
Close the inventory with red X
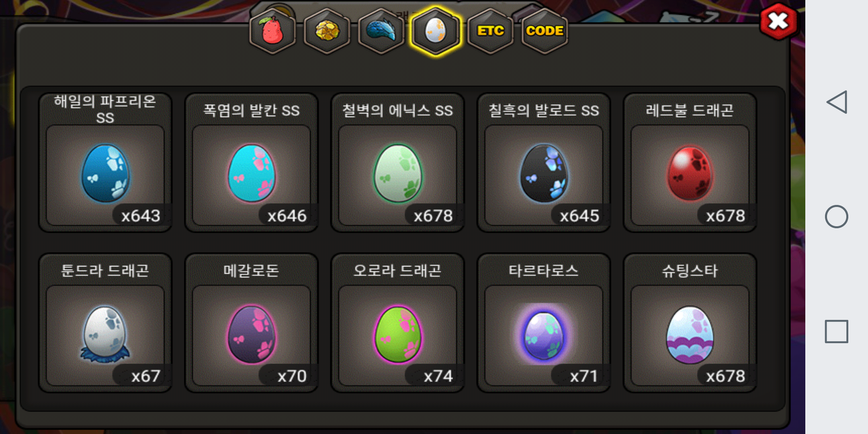point(779,21)
